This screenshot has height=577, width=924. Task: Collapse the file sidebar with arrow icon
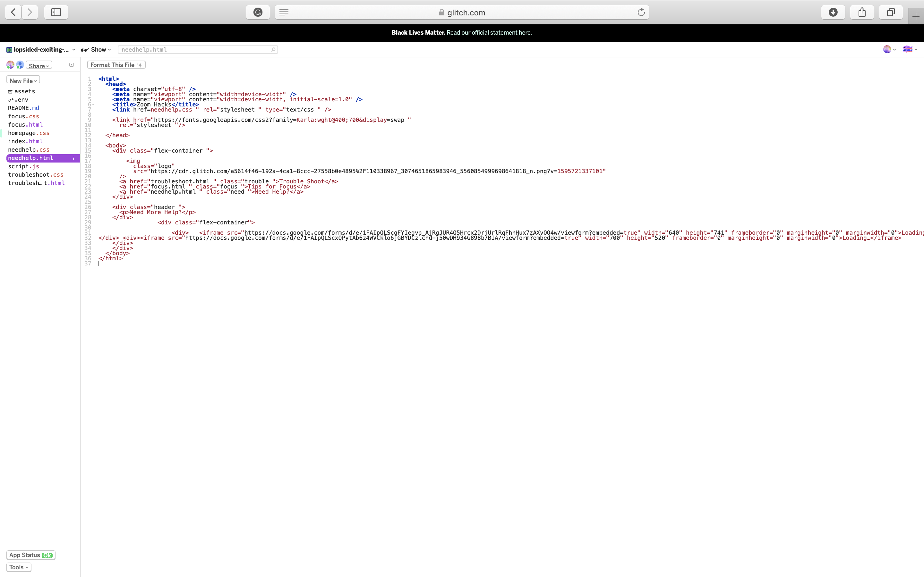[72, 65]
